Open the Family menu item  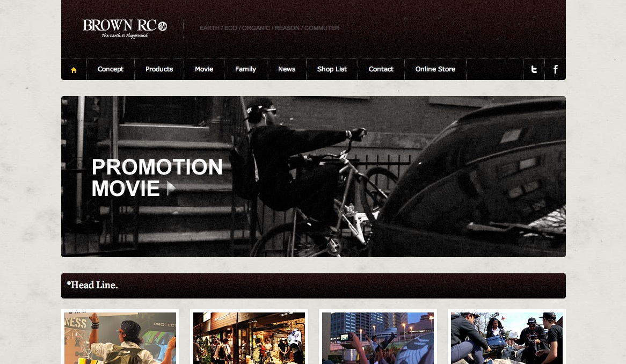click(245, 69)
